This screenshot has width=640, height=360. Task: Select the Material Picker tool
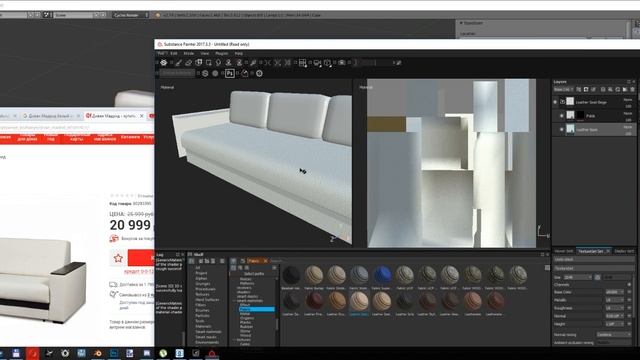[x=253, y=62]
